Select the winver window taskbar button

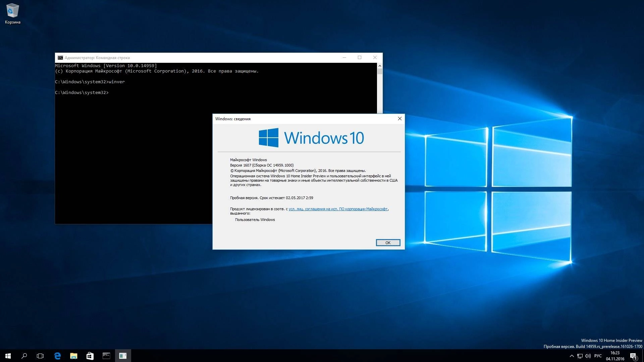click(123, 356)
